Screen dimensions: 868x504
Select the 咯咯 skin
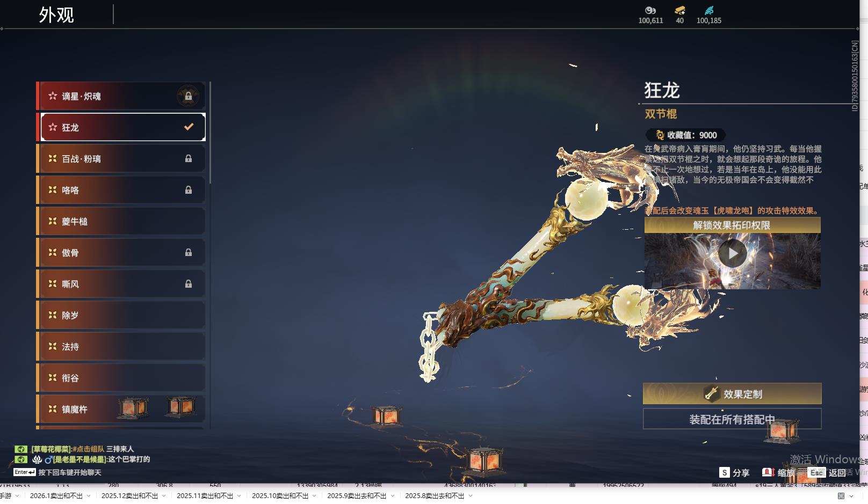point(121,189)
